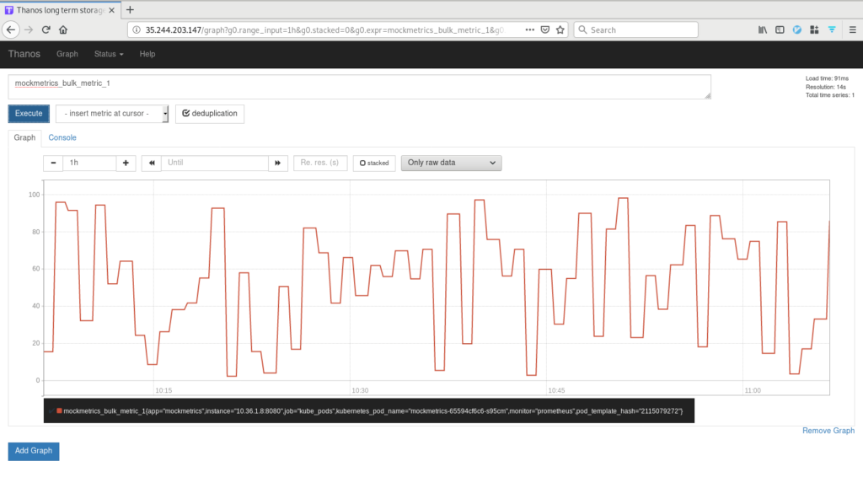Click inside the query expression input field
The width and height of the screenshot is (863, 504).
click(337, 85)
